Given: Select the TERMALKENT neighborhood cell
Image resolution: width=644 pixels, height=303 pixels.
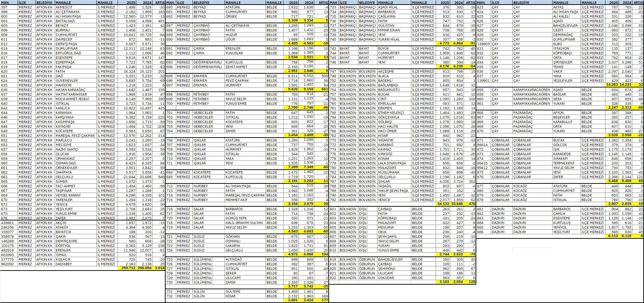Looking at the screenshot, I should [564, 163].
